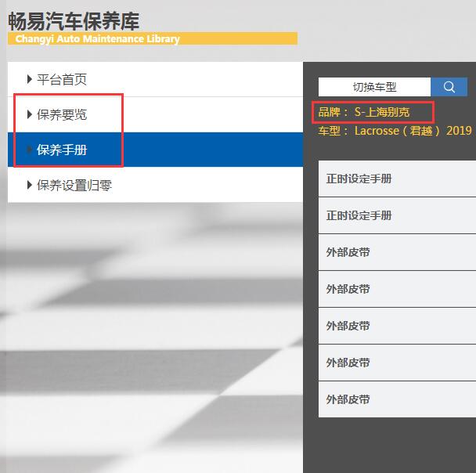
Task: Click the 切换车型 input field
Action: tap(374, 87)
